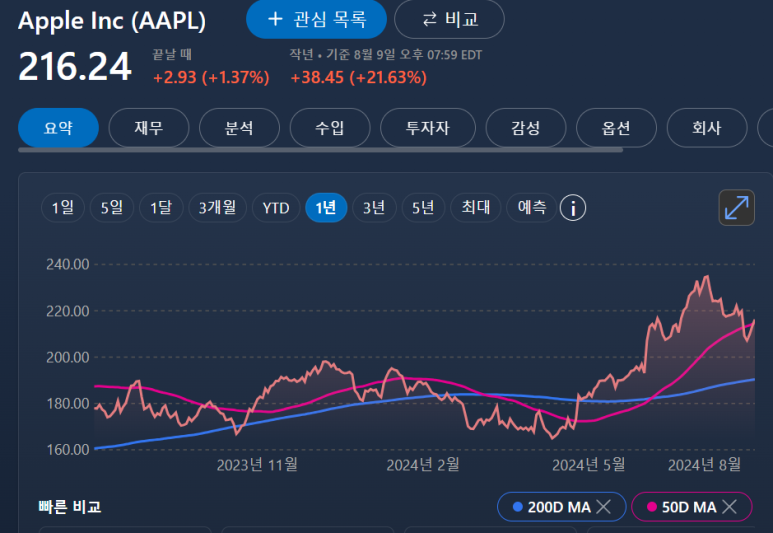Select the 1년 chart range
This screenshot has height=533, width=773.
click(326, 208)
